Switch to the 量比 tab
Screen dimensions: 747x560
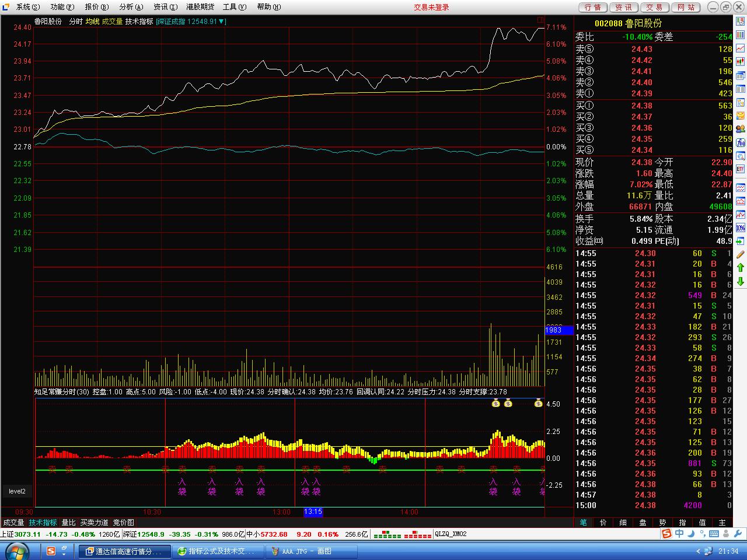(69, 523)
